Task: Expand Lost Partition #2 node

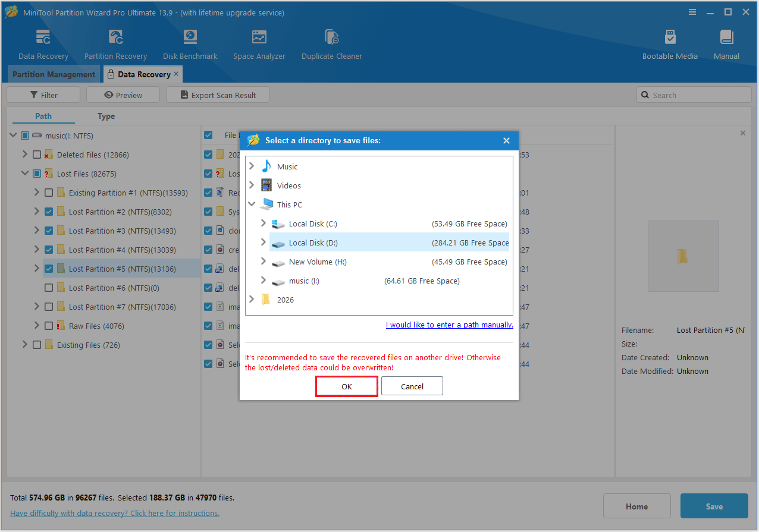Action: pos(37,212)
